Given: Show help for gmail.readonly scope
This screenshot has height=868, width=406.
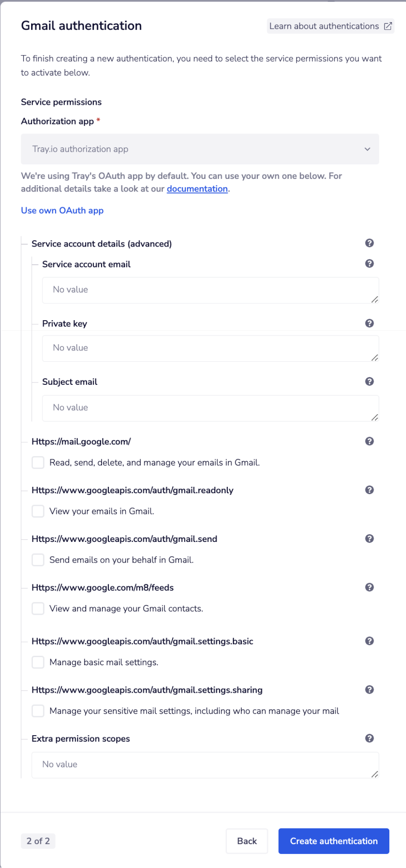Looking at the screenshot, I should pos(369,490).
